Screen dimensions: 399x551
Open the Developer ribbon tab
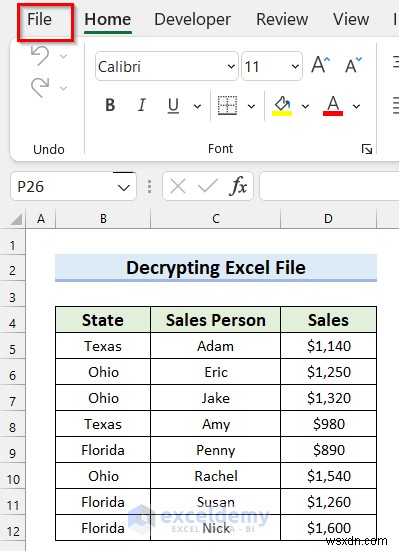tap(192, 19)
